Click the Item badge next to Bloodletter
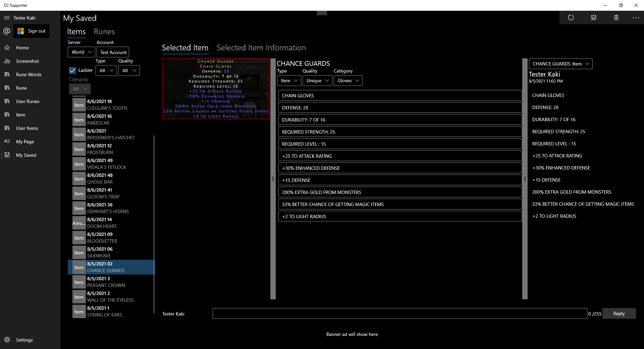Viewport: 644px width, 349px height. coord(79,238)
